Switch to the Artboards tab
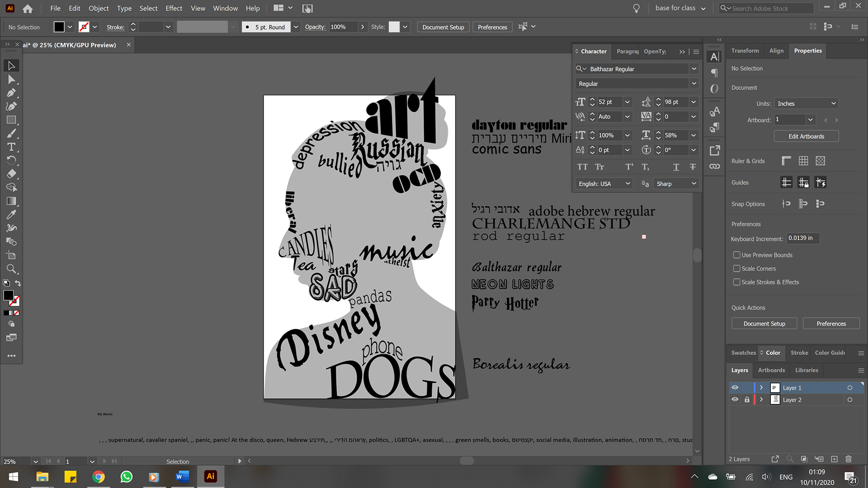Viewport: 868px width, 488px height. (x=771, y=370)
